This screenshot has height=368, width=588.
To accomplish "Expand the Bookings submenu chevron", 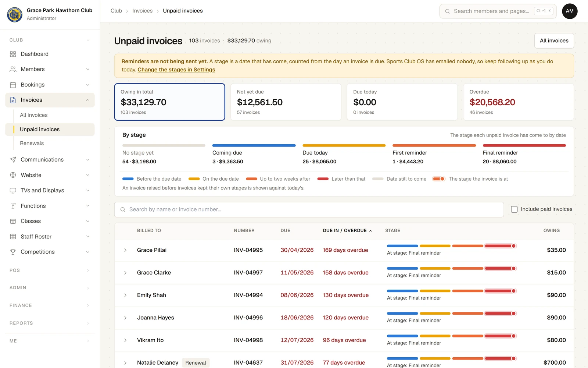I will tap(88, 85).
